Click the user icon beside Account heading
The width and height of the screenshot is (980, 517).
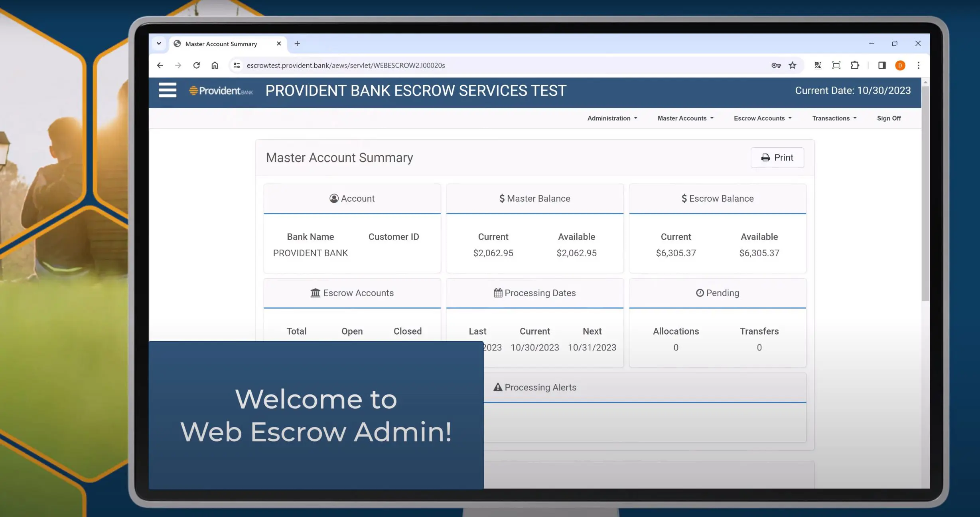[x=334, y=198]
